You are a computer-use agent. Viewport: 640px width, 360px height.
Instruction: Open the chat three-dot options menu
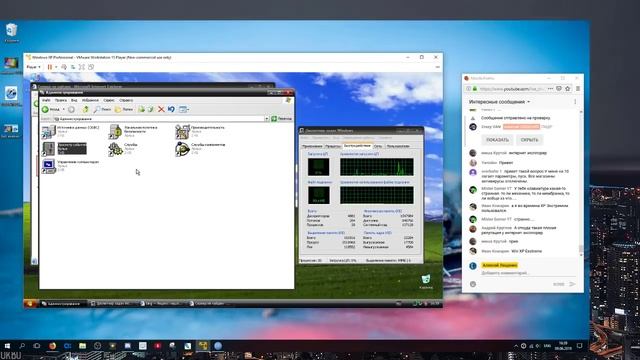pos(575,102)
